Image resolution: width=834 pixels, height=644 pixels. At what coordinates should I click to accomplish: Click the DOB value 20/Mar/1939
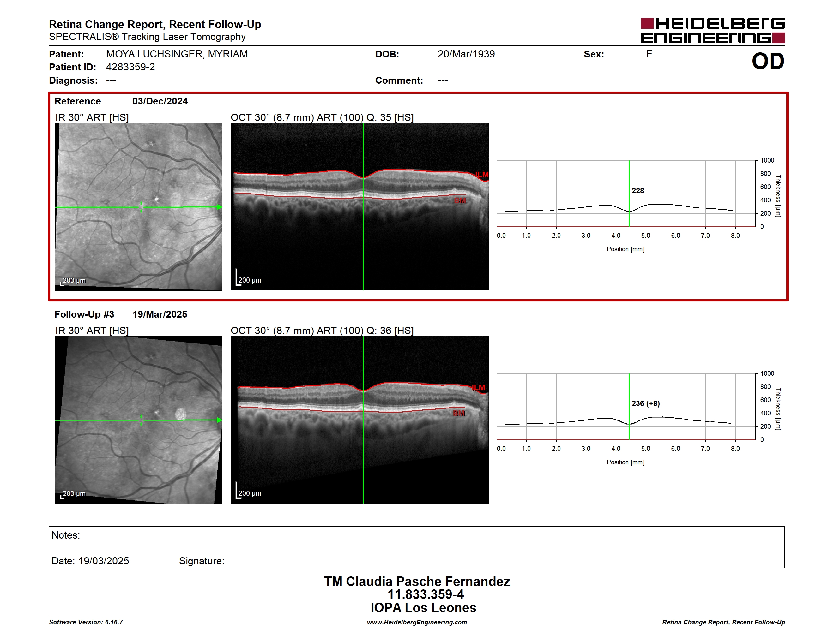pyautogui.click(x=466, y=54)
